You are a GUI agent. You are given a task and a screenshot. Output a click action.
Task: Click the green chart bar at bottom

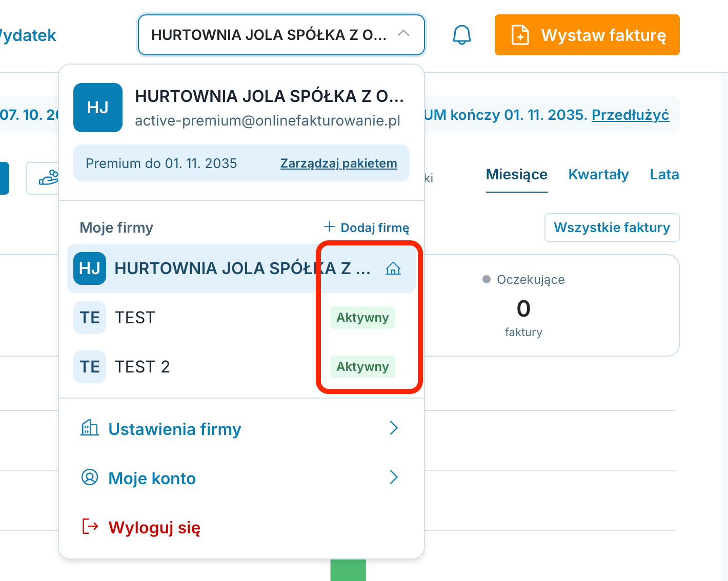[348, 570]
